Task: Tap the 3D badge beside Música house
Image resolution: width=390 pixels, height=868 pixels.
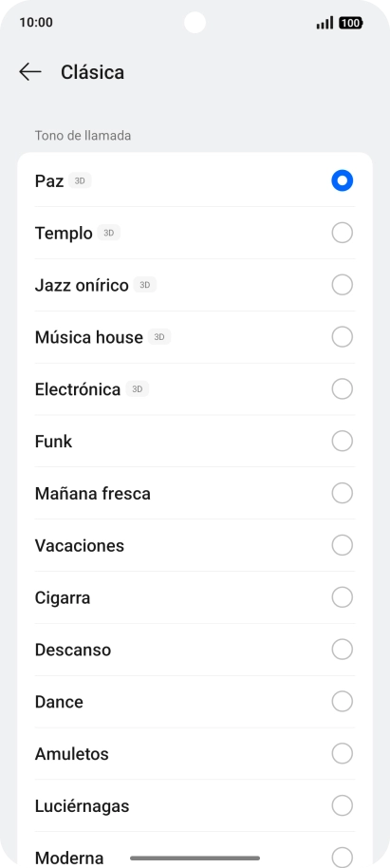Action: coord(159,337)
